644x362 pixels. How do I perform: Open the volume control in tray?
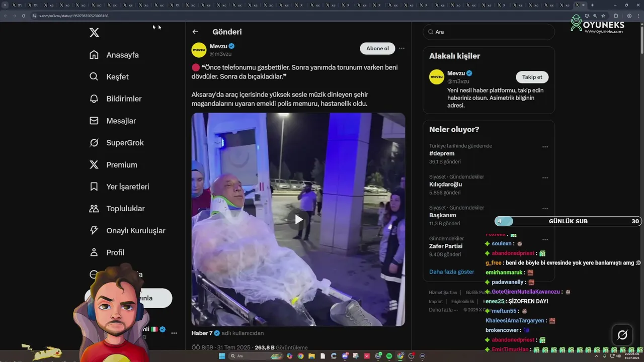(x=618, y=356)
